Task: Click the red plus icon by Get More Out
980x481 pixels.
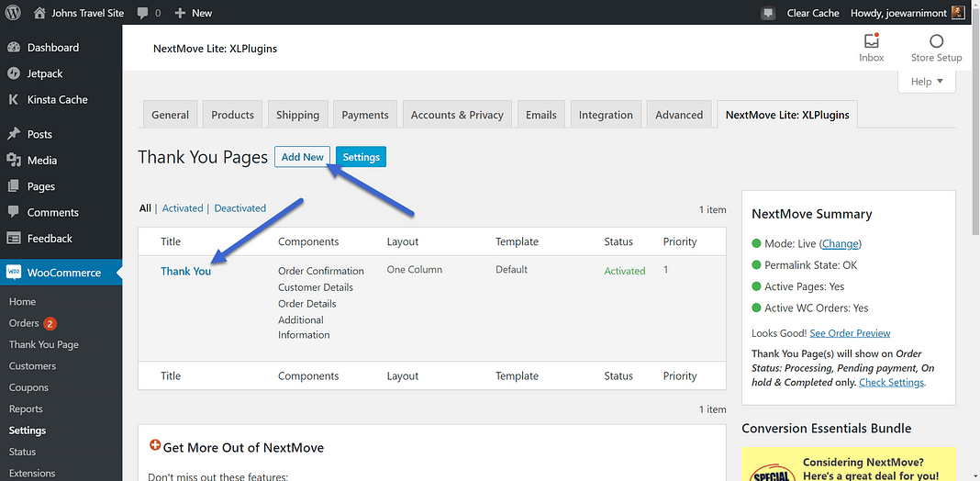Action: [156, 445]
